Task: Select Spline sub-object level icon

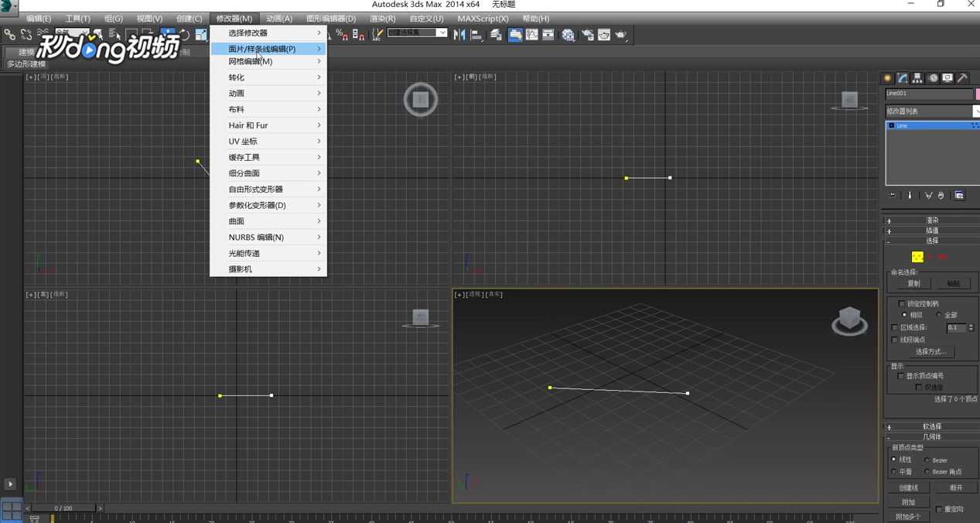Action: click(x=943, y=257)
